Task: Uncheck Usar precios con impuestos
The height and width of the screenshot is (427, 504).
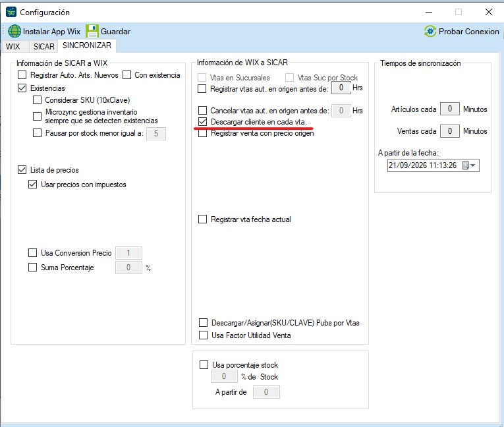Action: (x=32, y=185)
